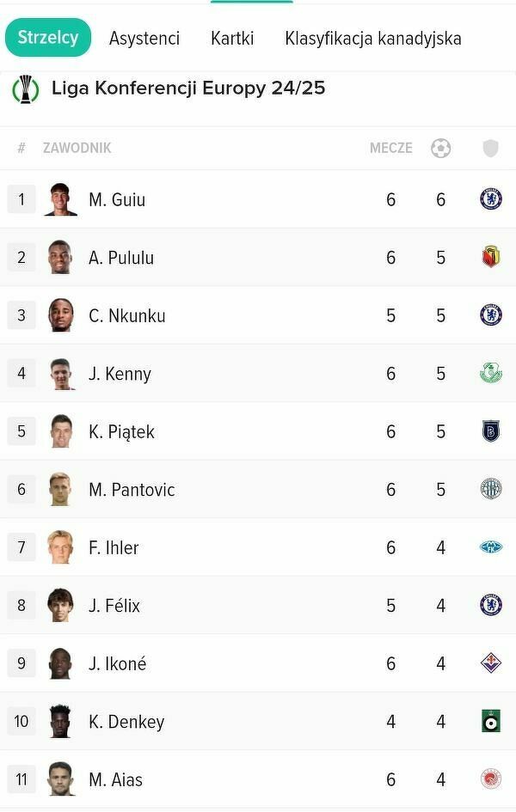Screen dimensions: 516x812
Task: Click the Liga Konferencji Europy 24/25 title
Action: 188,88
